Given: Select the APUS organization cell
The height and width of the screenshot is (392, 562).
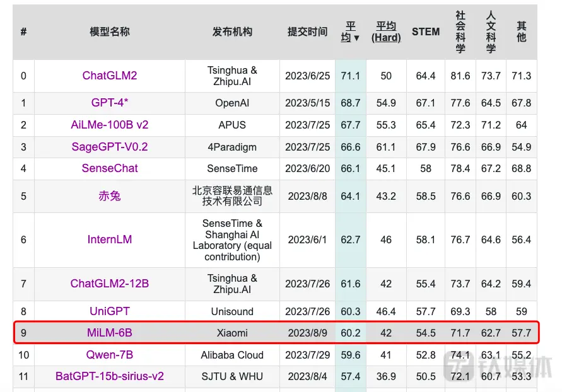Looking at the screenshot, I should tap(232, 125).
